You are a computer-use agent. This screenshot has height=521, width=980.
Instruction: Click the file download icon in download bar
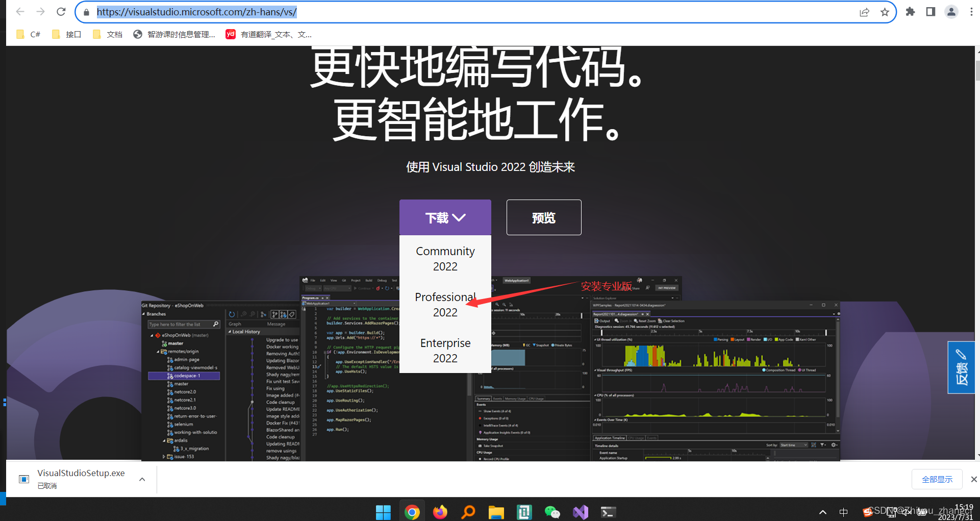tap(24, 479)
